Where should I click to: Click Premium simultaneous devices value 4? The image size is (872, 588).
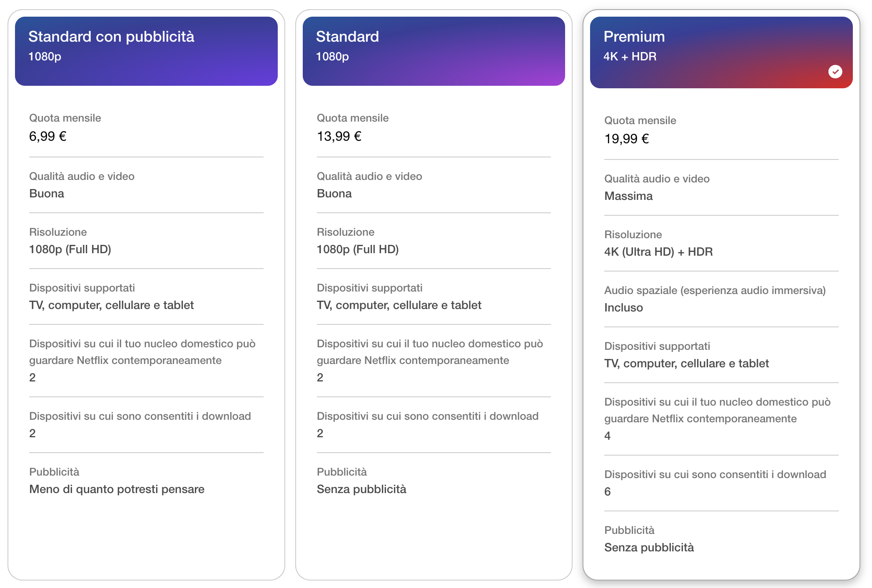608,436
